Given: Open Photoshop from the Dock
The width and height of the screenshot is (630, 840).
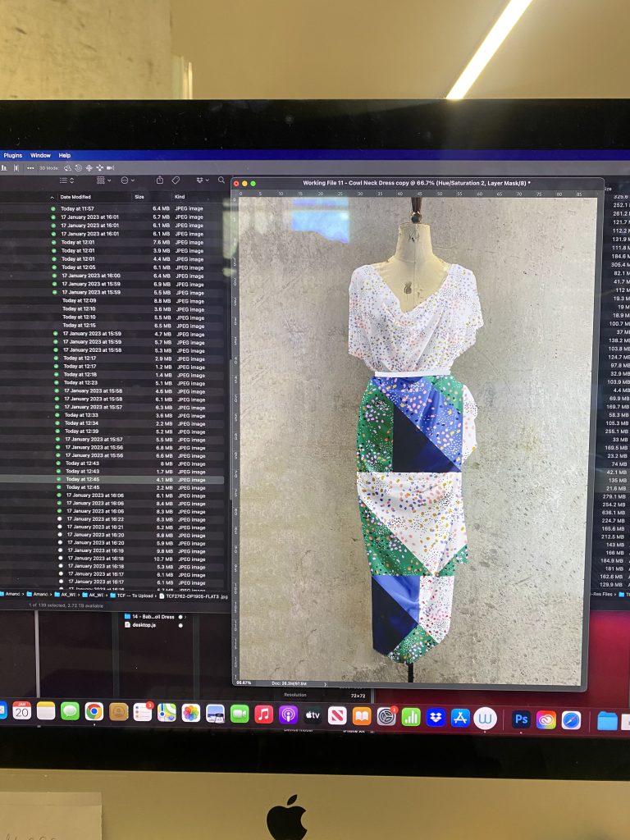Looking at the screenshot, I should [x=521, y=719].
